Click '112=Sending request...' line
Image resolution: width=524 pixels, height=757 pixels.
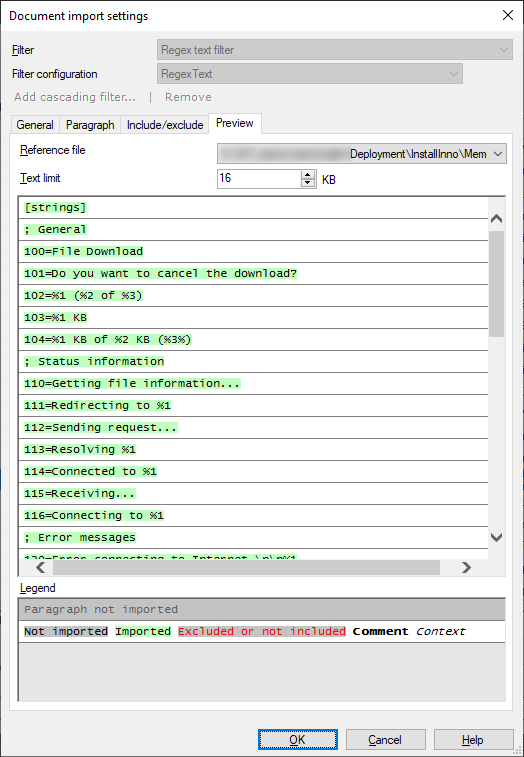pyautogui.click(x=254, y=428)
